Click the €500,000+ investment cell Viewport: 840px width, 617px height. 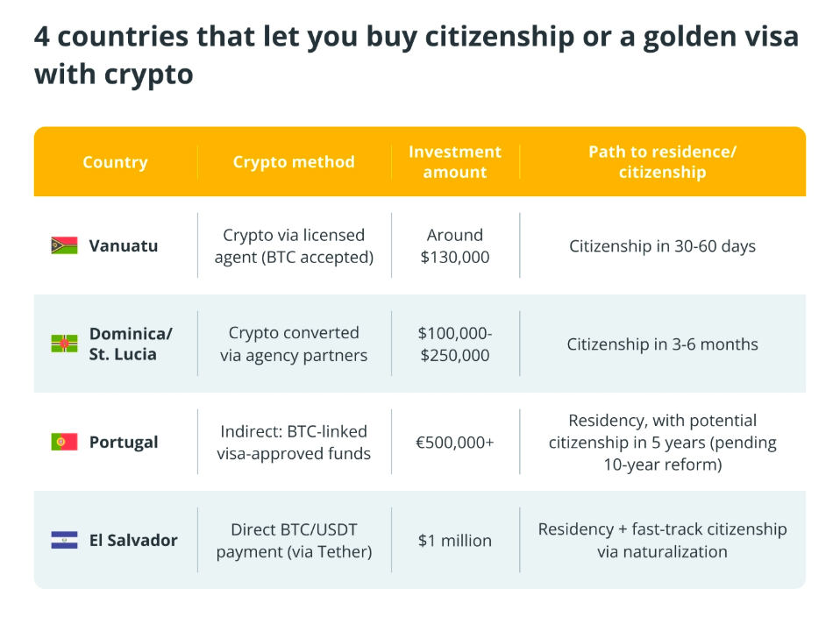(x=455, y=443)
